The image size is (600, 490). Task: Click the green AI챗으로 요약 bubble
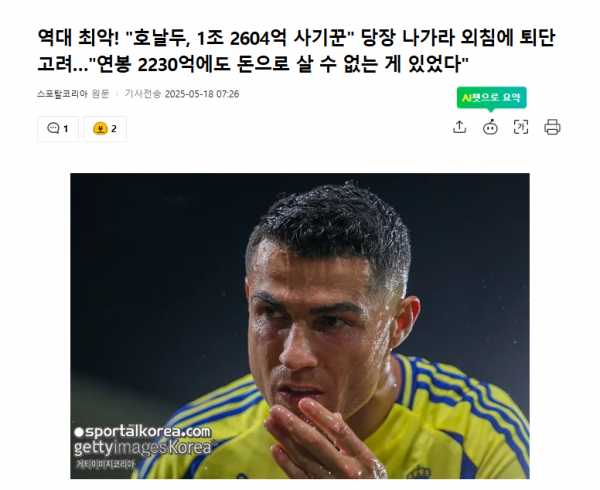(x=491, y=98)
